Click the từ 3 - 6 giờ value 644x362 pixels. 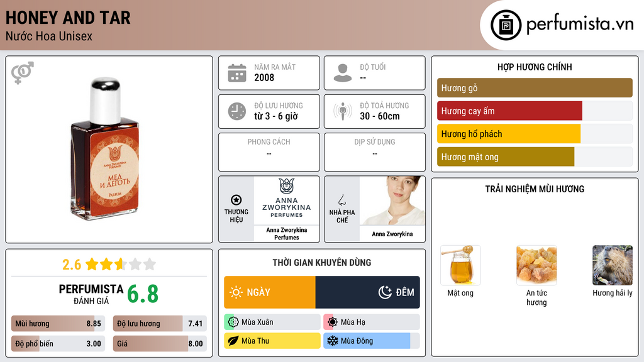coord(276,116)
